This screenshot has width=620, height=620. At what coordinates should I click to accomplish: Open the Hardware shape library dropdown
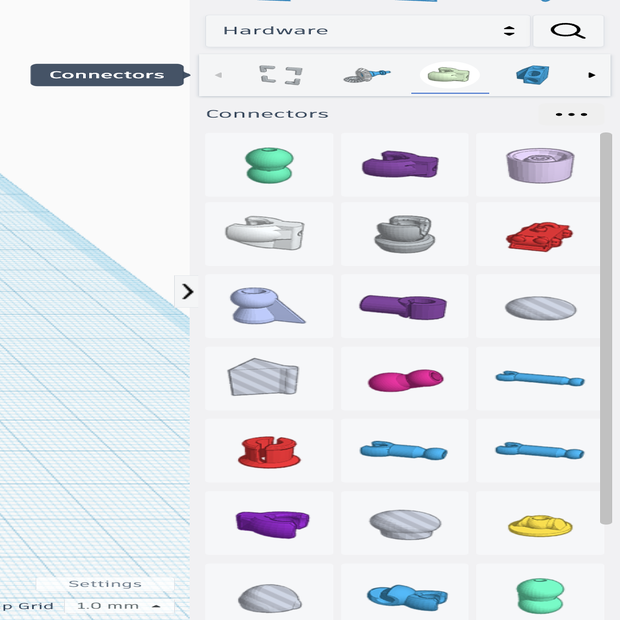(x=368, y=31)
